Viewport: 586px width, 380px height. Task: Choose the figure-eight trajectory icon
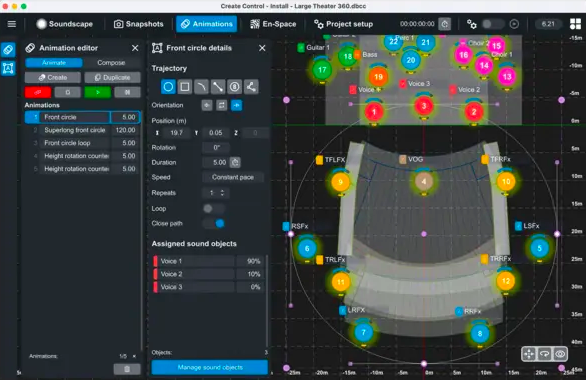tap(234, 87)
